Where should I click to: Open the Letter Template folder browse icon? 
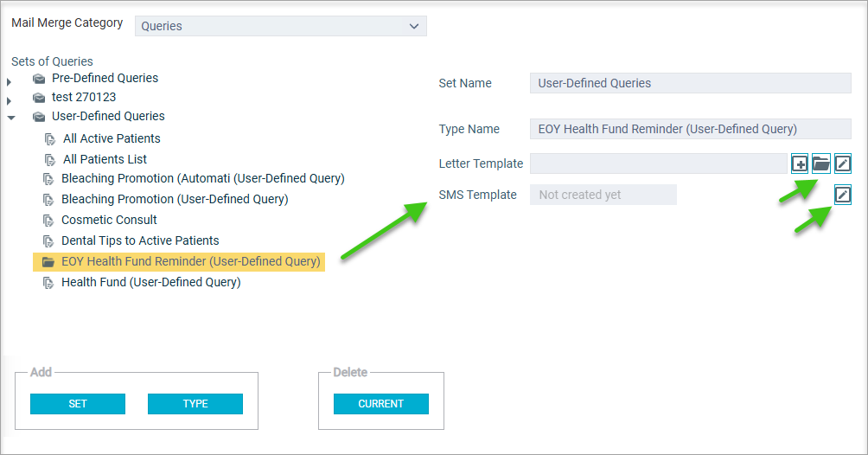click(821, 163)
